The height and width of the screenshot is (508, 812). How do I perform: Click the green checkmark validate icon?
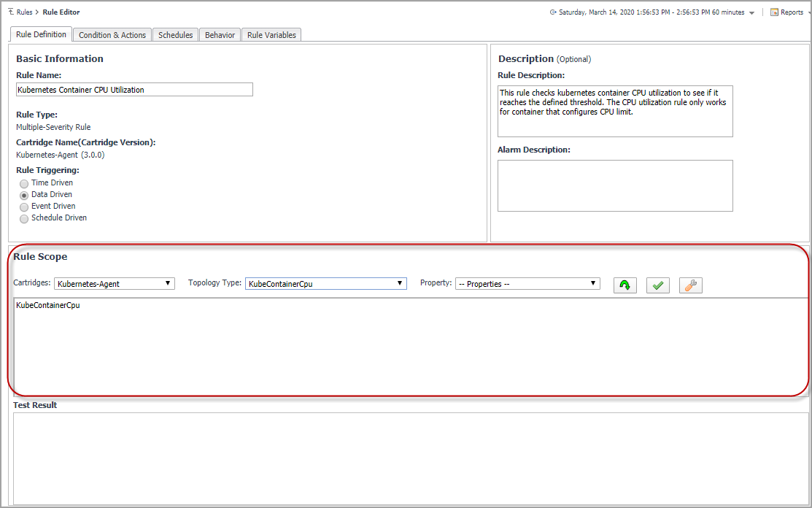[657, 285]
